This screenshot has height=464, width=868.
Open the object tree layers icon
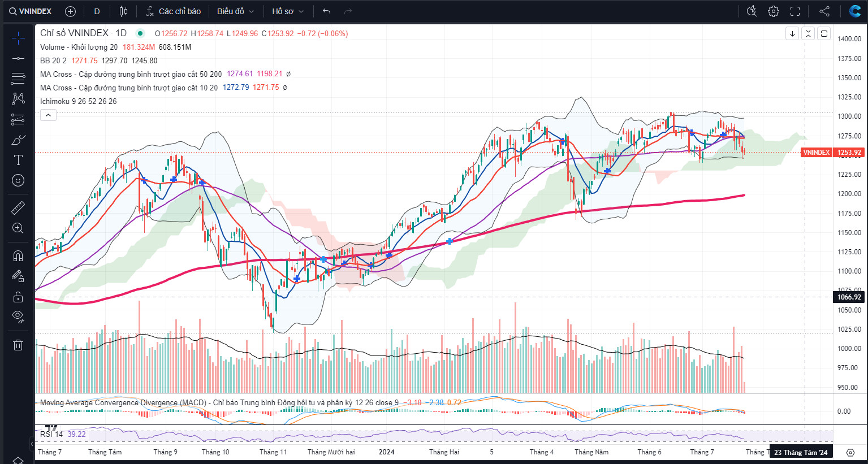click(x=18, y=460)
